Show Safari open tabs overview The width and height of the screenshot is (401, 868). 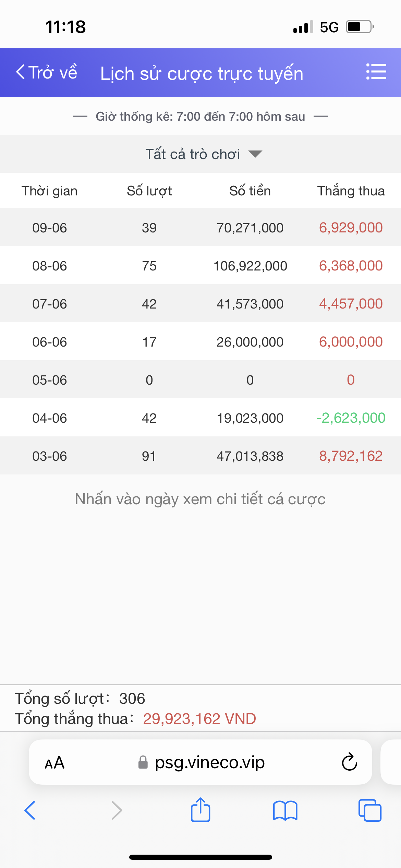(x=370, y=810)
